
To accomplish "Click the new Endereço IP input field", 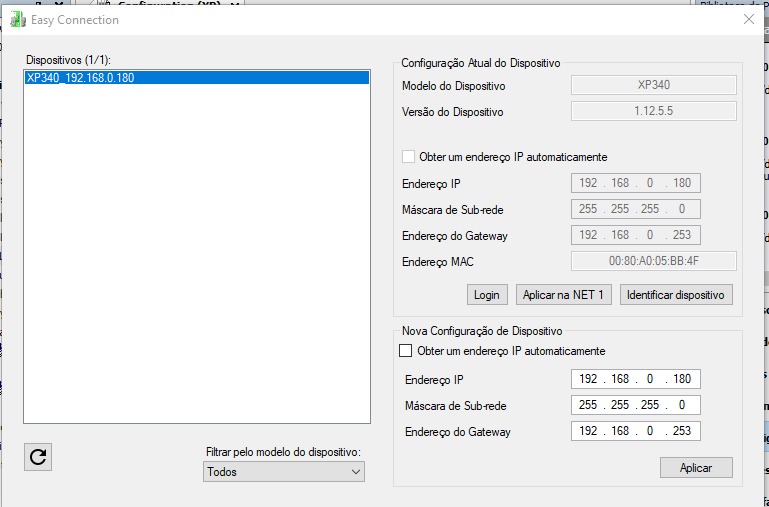I will click(636, 379).
